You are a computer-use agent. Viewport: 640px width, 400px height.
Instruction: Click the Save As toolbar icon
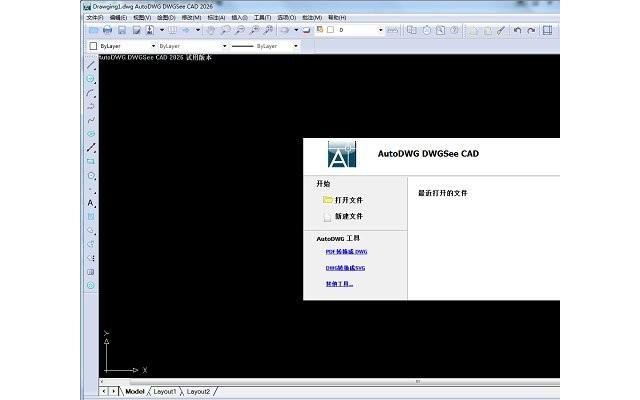[x=136, y=30]
